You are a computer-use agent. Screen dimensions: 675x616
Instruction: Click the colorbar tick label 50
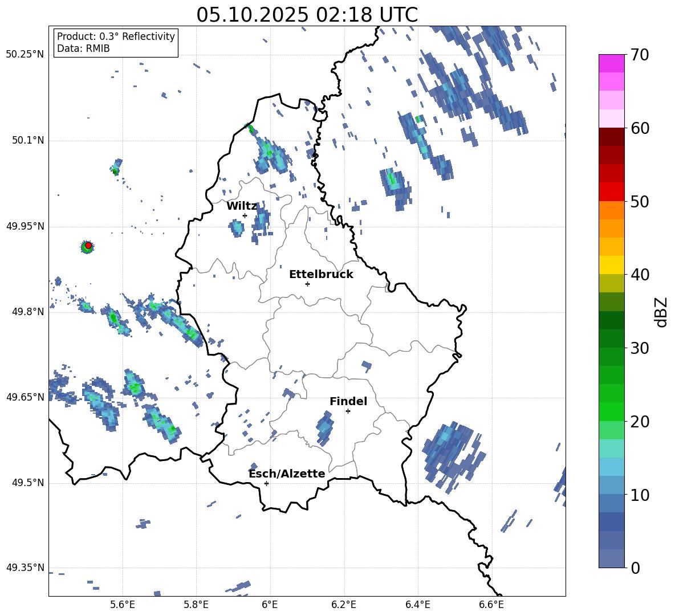pos(640,202)
